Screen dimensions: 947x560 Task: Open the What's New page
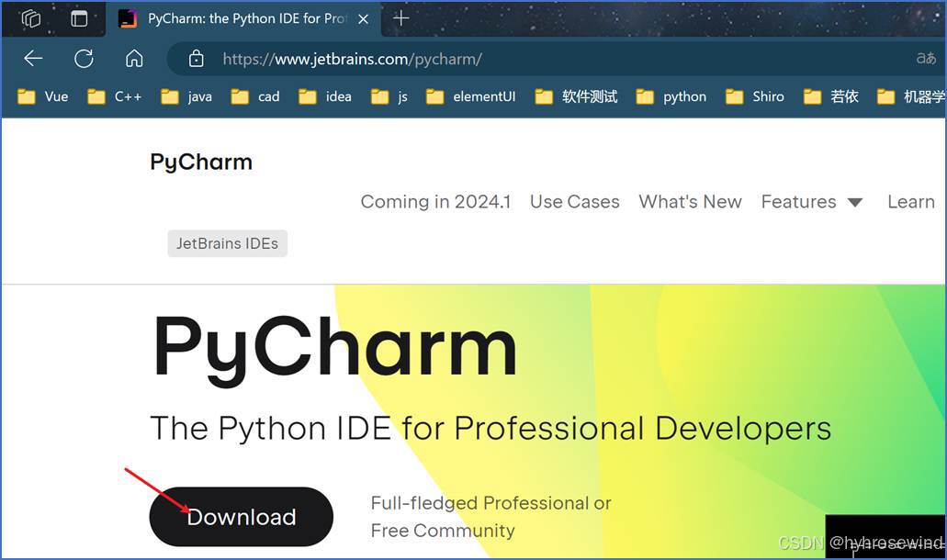[x=691, y=202]
